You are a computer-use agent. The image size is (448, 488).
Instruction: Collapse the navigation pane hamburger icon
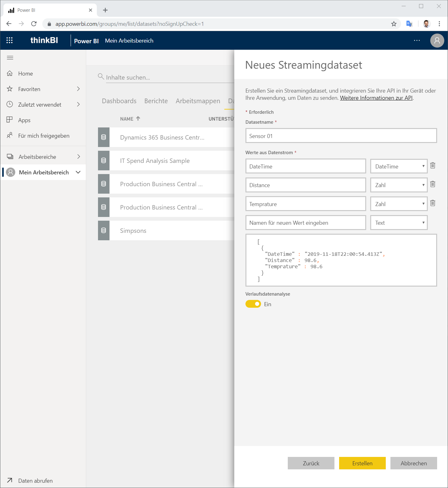(x=10, y=58)
